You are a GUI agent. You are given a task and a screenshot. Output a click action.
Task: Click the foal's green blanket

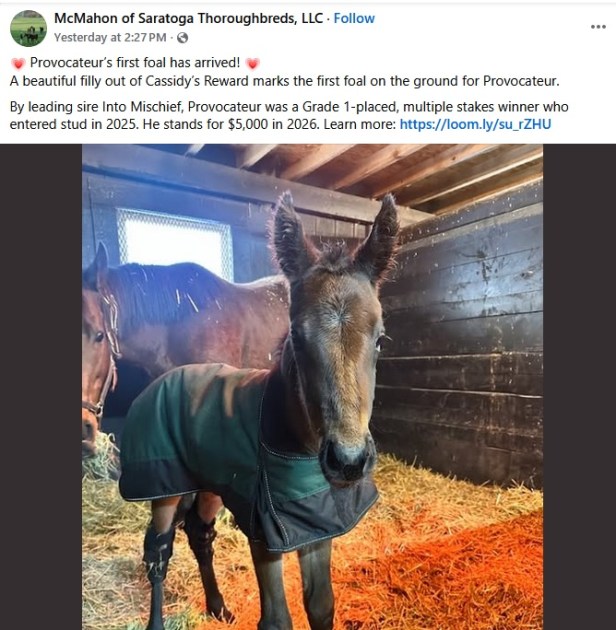pyautogui.click(x=225, y=442)
